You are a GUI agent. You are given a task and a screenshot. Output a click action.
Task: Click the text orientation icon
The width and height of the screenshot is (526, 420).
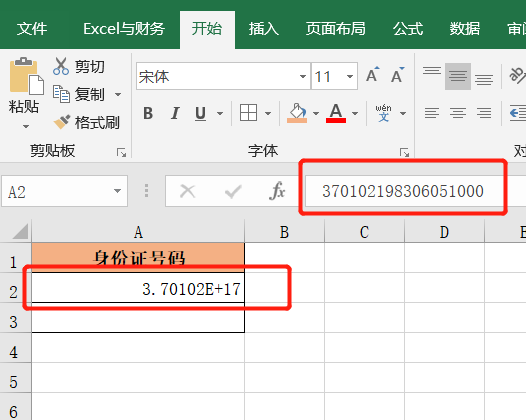518,75
